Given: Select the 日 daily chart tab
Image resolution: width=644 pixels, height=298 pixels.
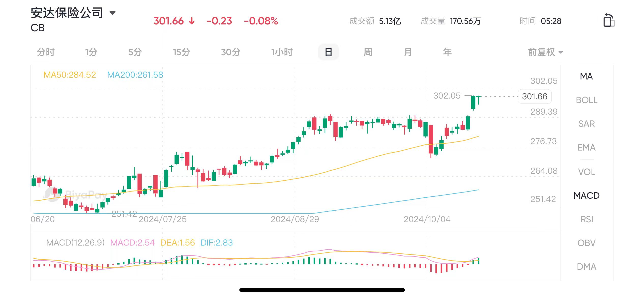Looking at the screenshot, I should 328,52.
